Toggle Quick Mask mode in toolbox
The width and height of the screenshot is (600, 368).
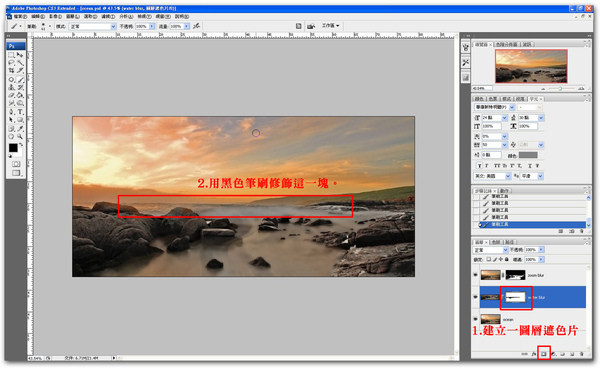coord(16,164)
